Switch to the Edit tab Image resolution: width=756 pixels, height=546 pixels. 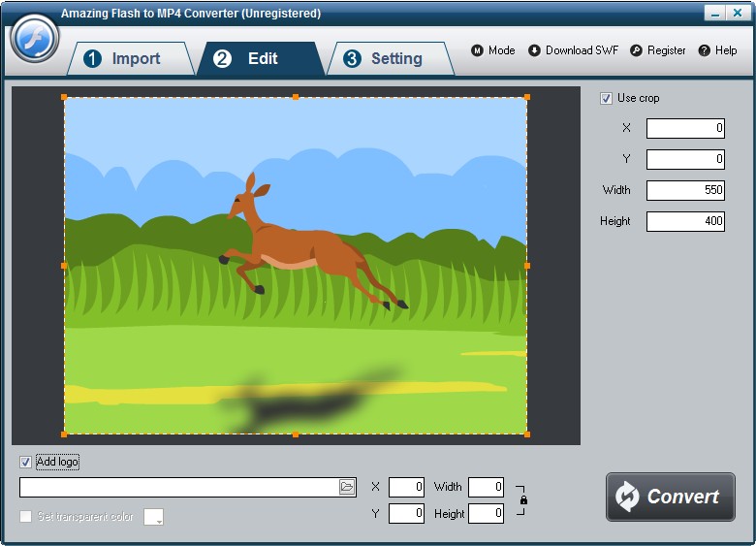point(261,58)
